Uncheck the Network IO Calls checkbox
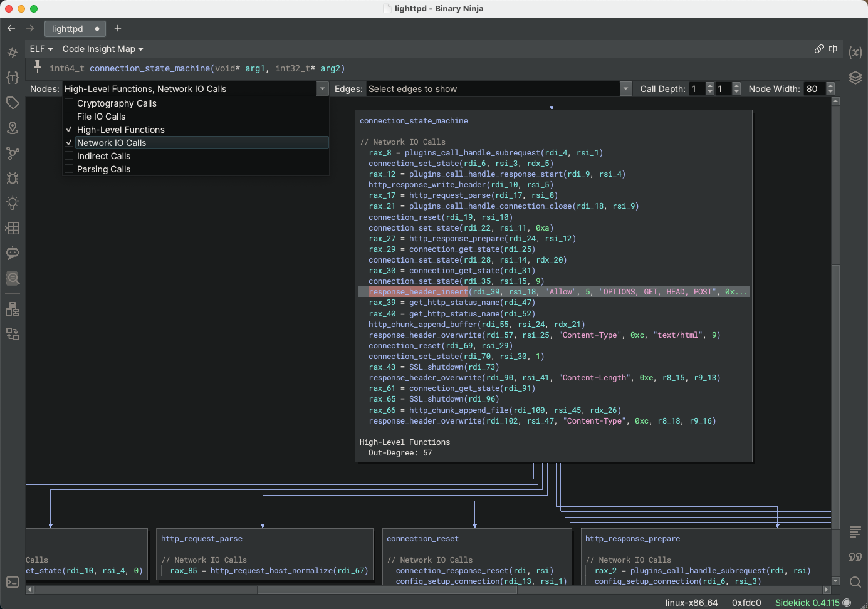 [69, 143]
